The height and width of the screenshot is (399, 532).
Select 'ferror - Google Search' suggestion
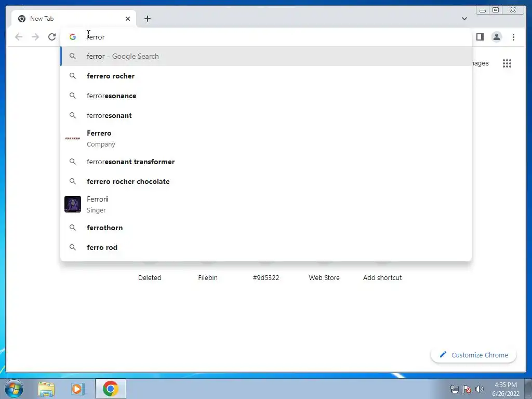coord(266,56)
